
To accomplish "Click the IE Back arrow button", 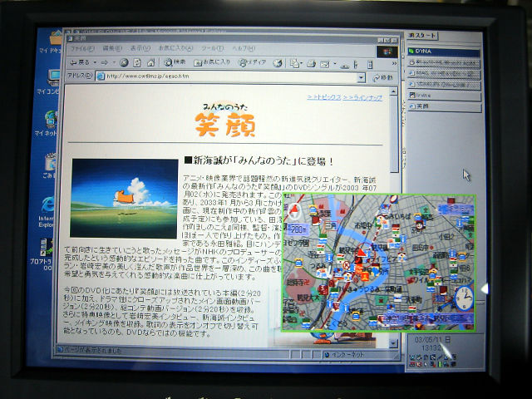I will 81,62.
